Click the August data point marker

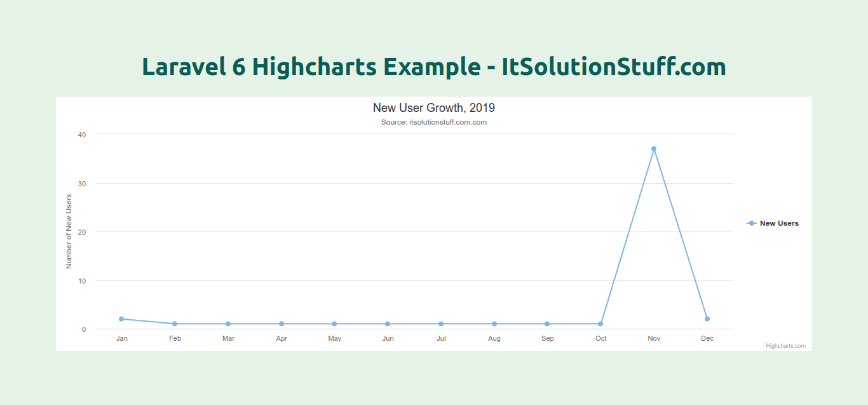pyautogui.click(x=494, y=324)
